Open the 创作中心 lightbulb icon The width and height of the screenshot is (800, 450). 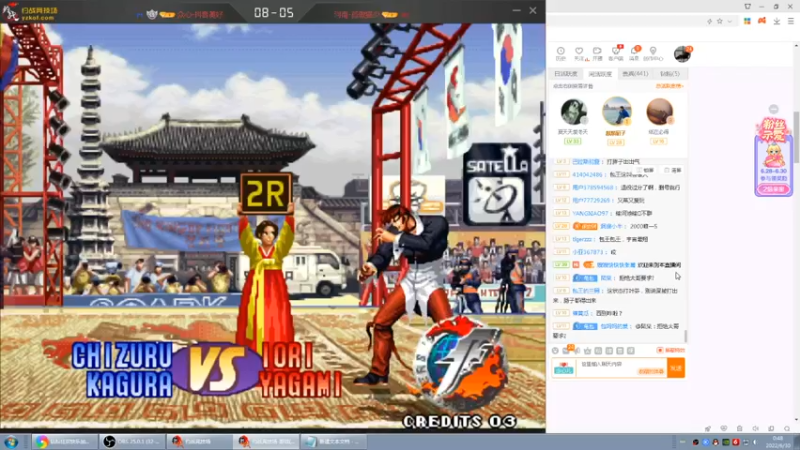tap(653, 53)
